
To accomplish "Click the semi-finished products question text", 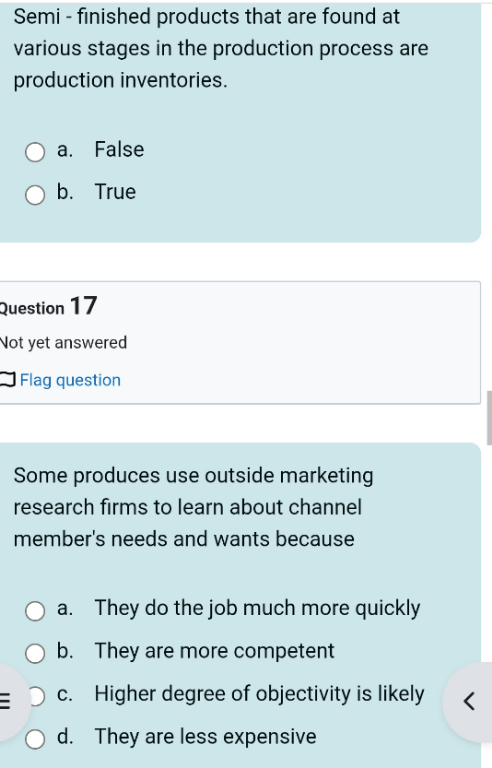I will tap(221, 48).
